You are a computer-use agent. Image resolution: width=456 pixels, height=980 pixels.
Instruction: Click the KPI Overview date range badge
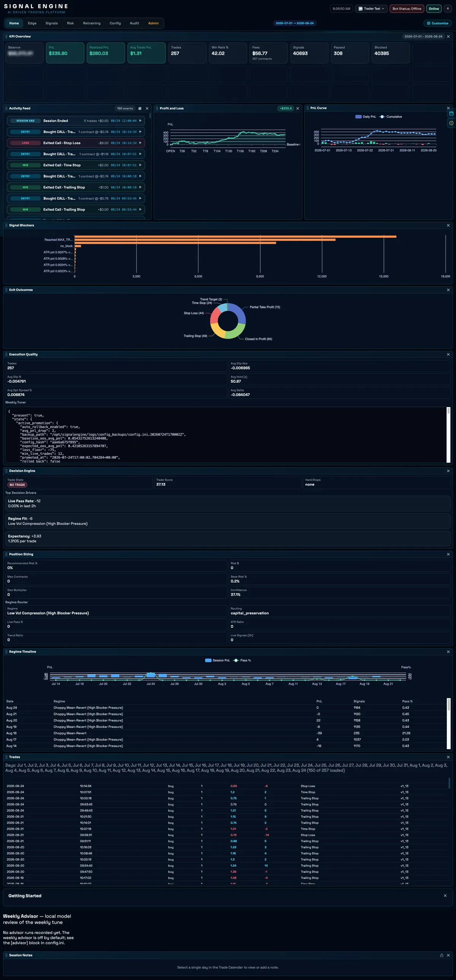423,36
